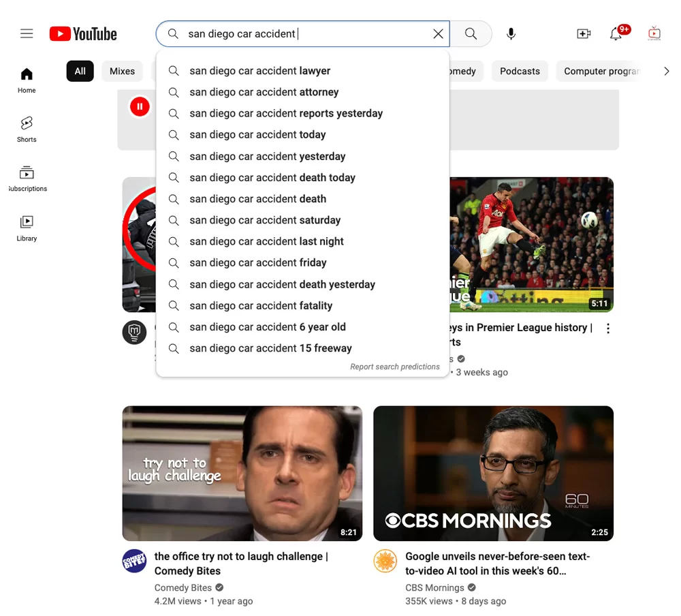This screenshot has height=616, width=681.
Task: Go to Home in the sidebar
Action: [x=27, y=80]
